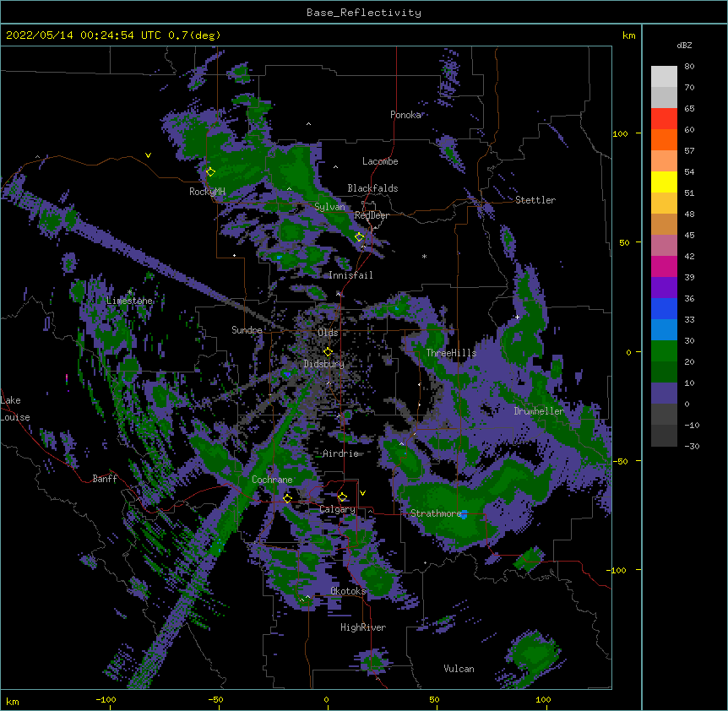Click the Calgary city label
Viewport: 728px width, 711px height.
(x=337, y=509)
